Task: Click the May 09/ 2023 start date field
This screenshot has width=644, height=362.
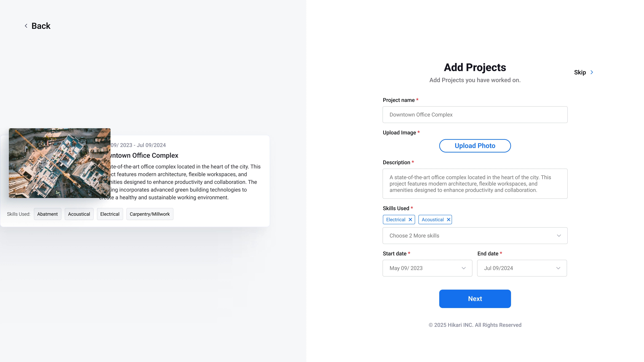Action: coord(427,268)
